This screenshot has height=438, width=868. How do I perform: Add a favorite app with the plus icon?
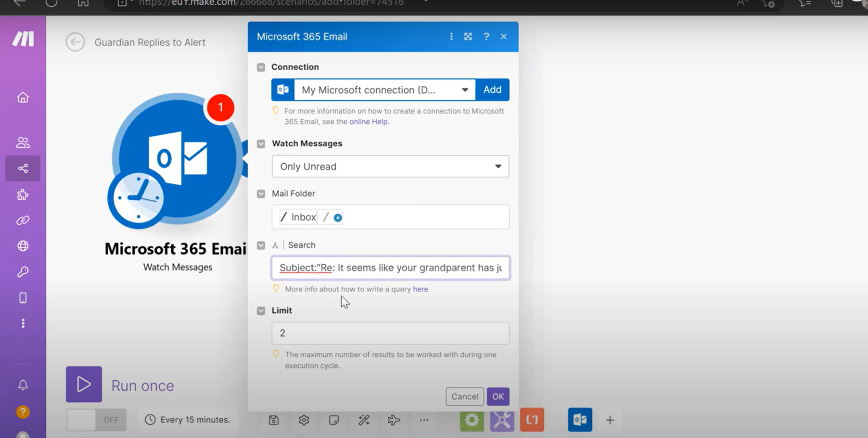click(610, 420)
